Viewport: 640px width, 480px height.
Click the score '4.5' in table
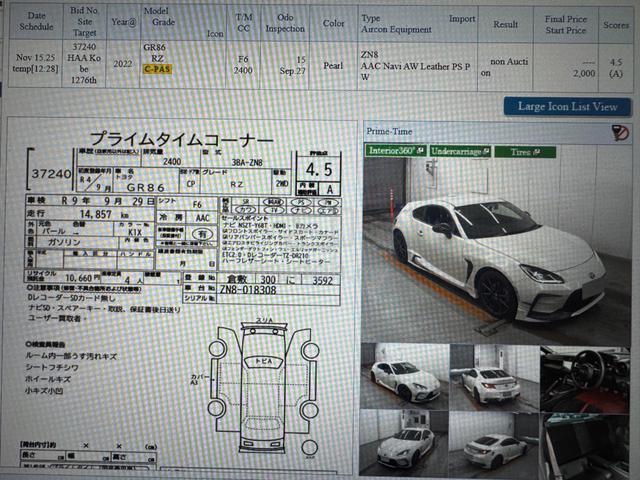click(616, 62)
